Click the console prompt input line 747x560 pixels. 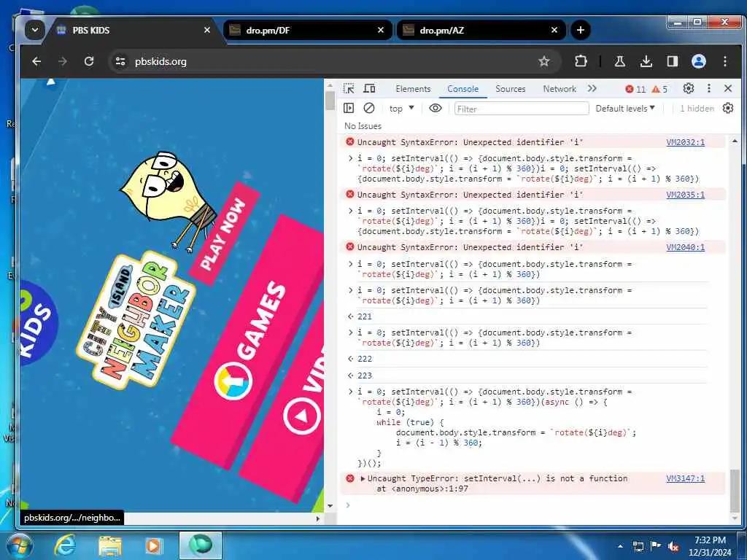(x=533, y=505)
